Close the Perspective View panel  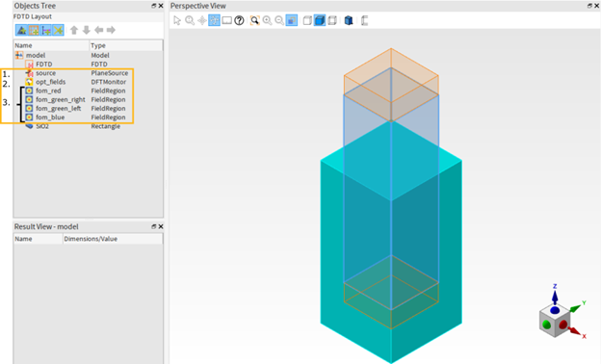pos(596,6)
